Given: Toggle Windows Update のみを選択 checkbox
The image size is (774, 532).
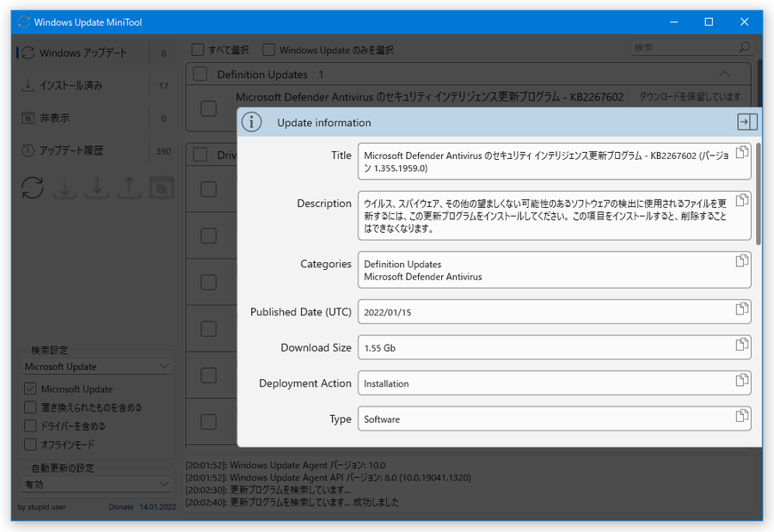Looking at the screenshot, I should click(268, 50).
